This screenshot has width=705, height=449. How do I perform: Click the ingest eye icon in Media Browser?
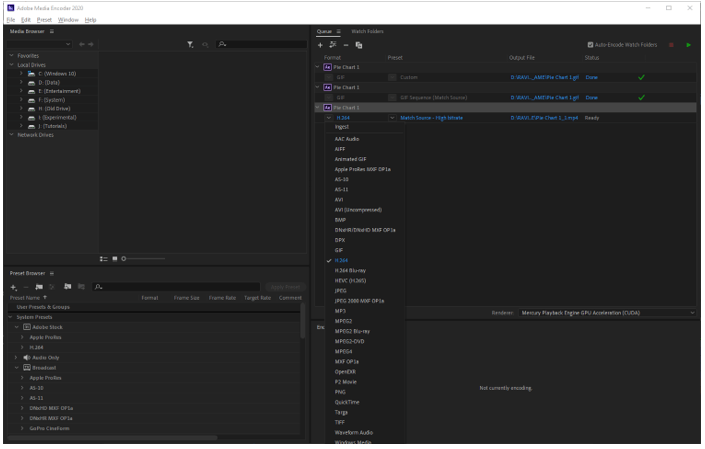205,44
